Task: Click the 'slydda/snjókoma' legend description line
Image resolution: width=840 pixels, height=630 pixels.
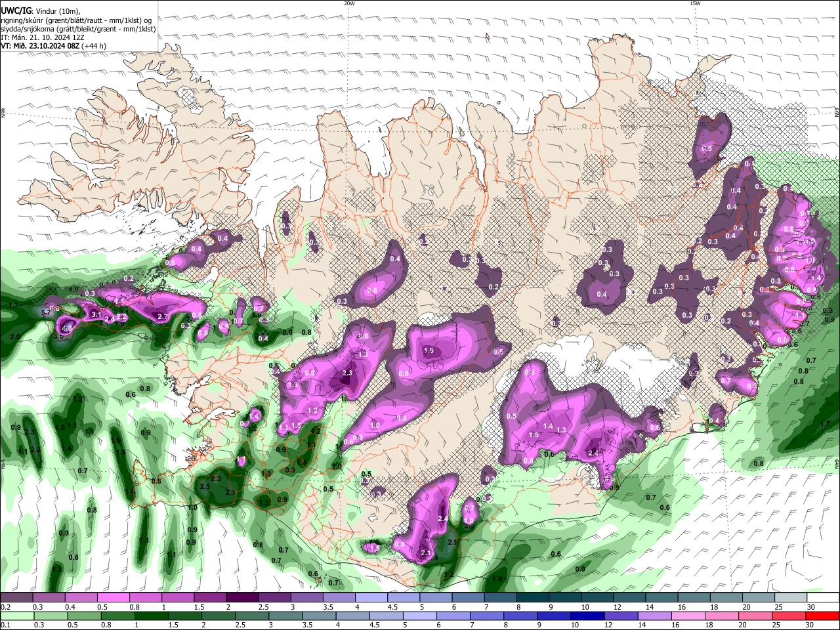Action: click(78, 29)
